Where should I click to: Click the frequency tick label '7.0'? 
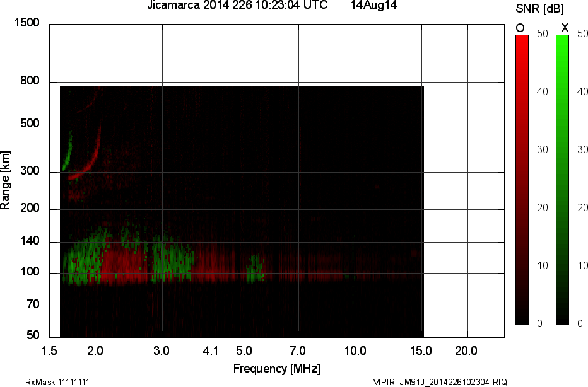click(297, 351)
